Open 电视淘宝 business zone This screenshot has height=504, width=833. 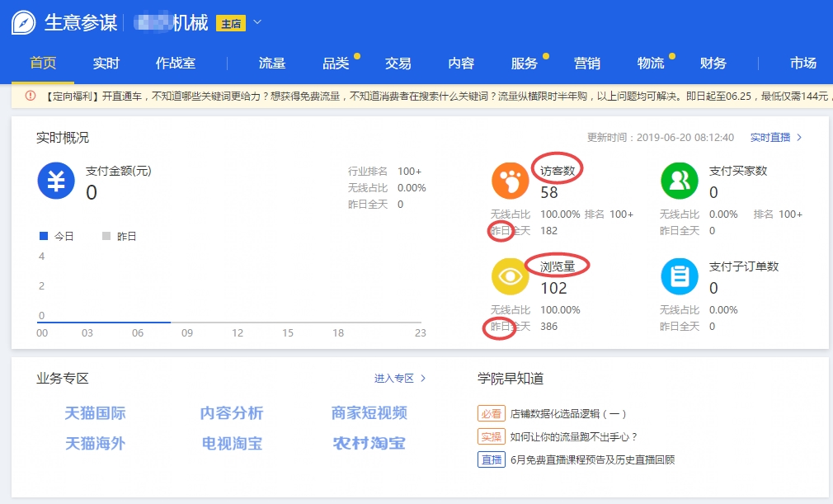232,443
